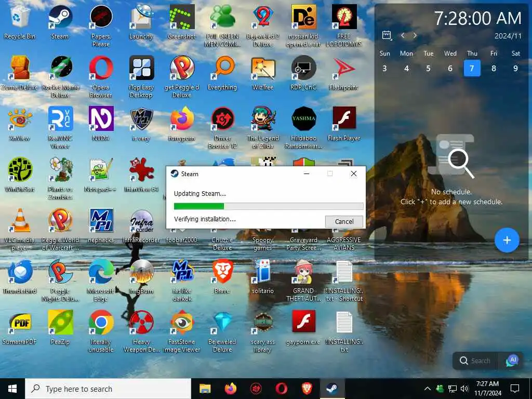532x399 pixels.
Task: Click the ImgBurn desktop icon
Action: click(141, 271)
